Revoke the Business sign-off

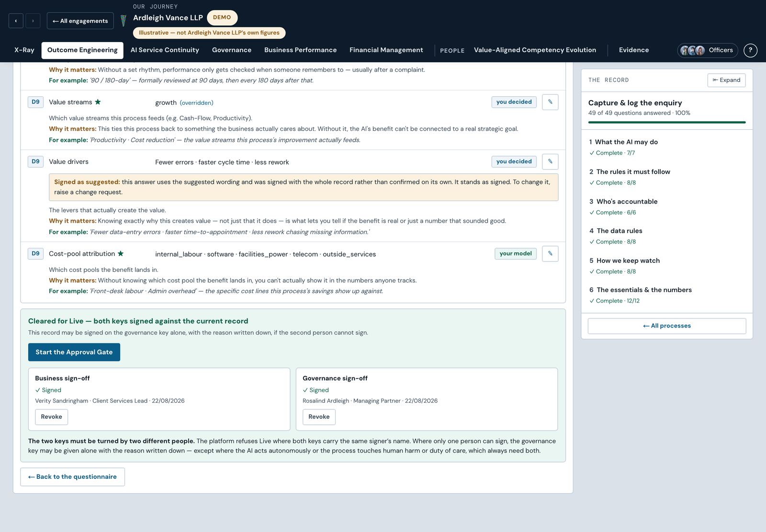tap(52, 417)
